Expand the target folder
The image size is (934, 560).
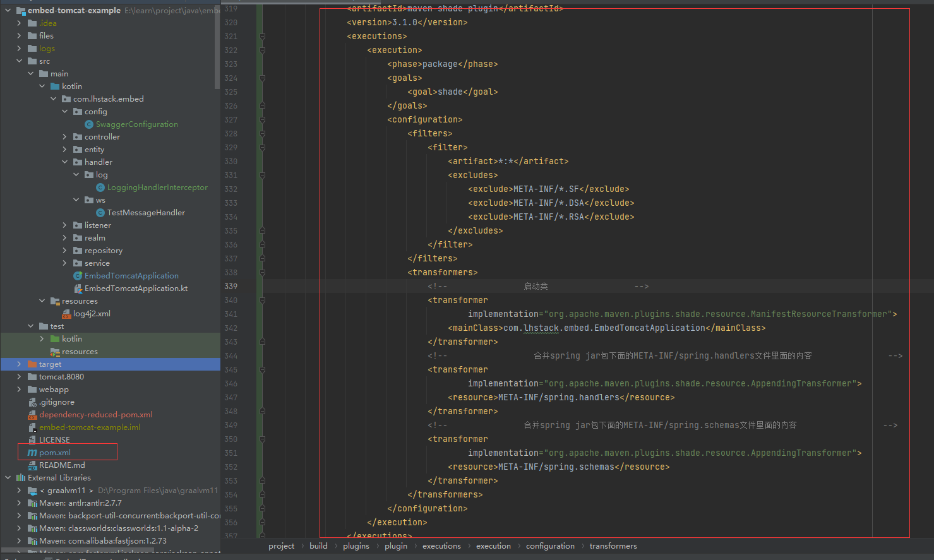point(19,364)
